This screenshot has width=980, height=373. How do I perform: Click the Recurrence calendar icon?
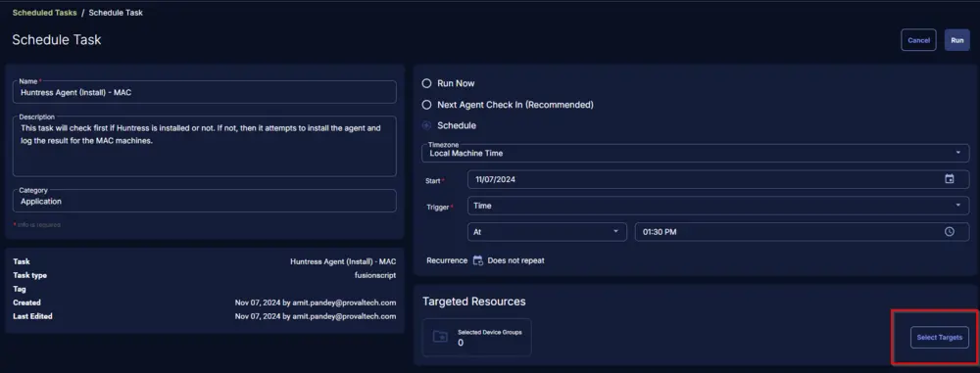coord(477,260)
